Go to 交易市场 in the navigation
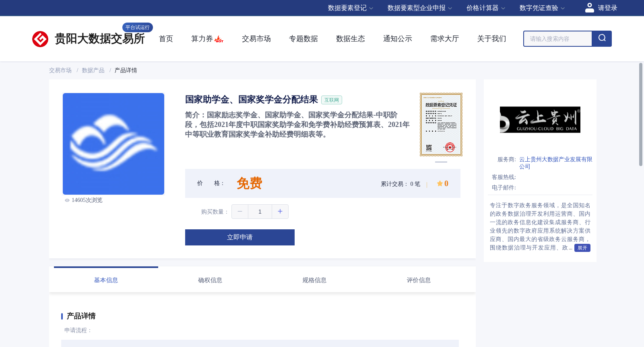This screenshot has height=347, width=644. [256, 39]
